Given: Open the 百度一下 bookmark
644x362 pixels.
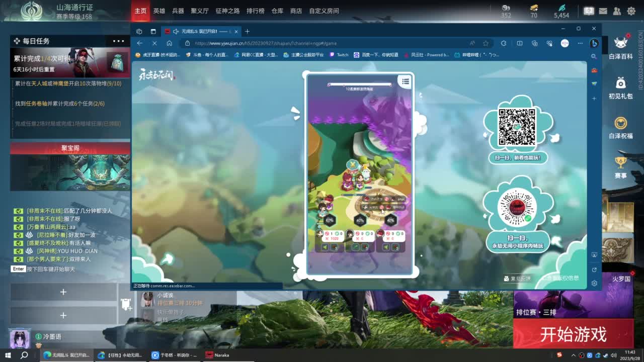Looking at the screenshot, I should click(x=376, y=55).
